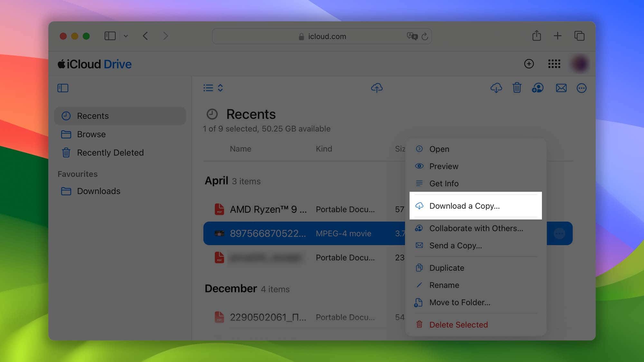Screen dimensions: 644x362
Task: Expand Safari sidebar options chevron
Action: point(126,36)
